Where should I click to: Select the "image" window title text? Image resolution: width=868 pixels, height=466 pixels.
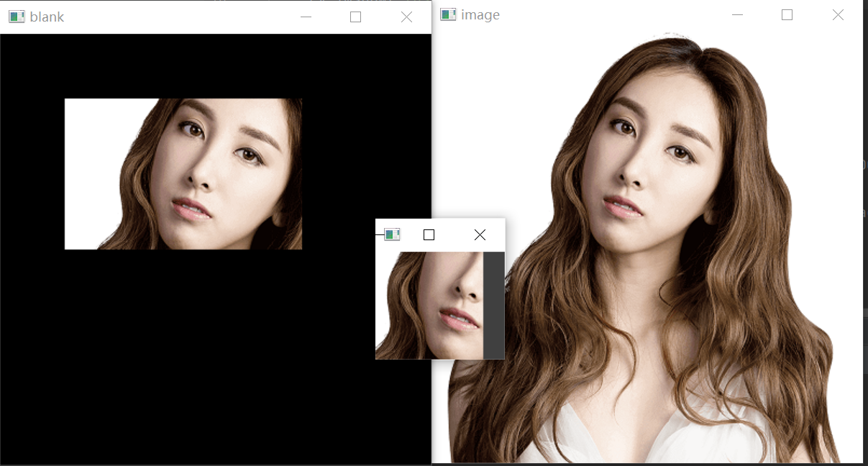[x=480, y=14]
